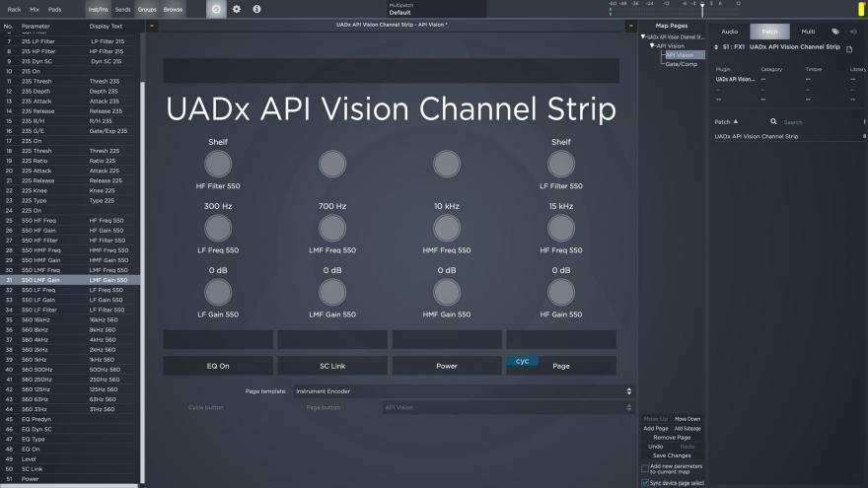868x488 pixels.
Task: Open dropdown arrow beside Display Text column
Action: (x=152, y=25)
